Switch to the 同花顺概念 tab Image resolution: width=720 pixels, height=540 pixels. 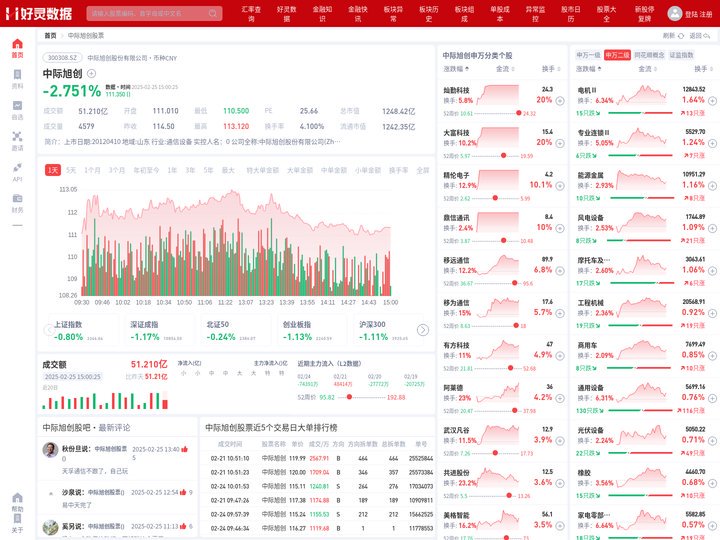coord(649,55)
